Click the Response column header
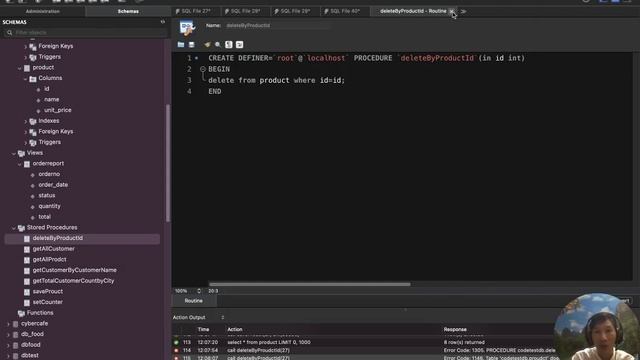The image size is (640, 360). click(x=455, y=329)
